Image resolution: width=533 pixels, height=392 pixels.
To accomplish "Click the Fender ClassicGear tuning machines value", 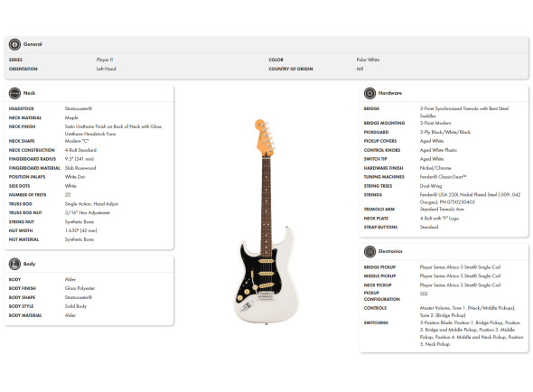I will [443, 177].
